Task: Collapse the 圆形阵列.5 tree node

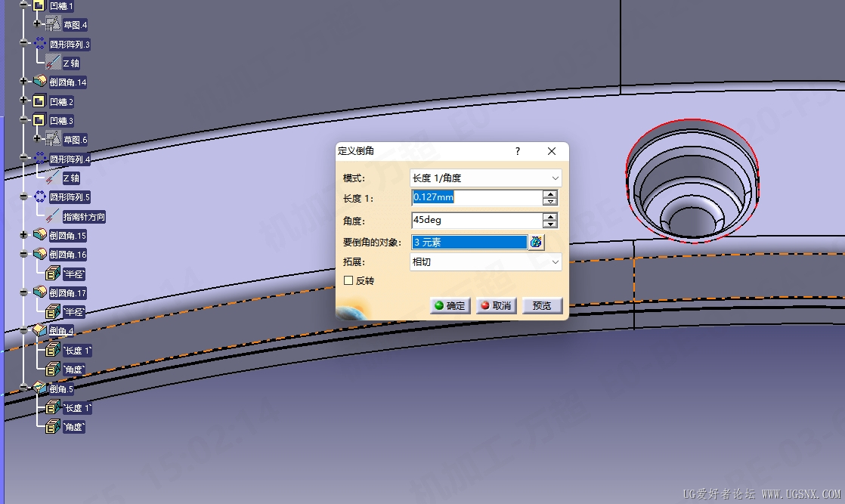Action: (x=23, y=196)
